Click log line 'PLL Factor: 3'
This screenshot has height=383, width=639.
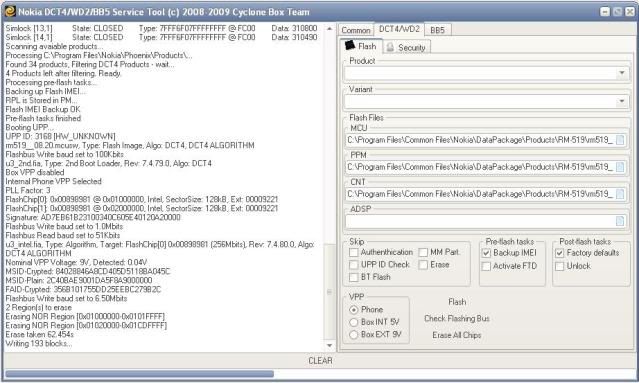pos(28,191)
